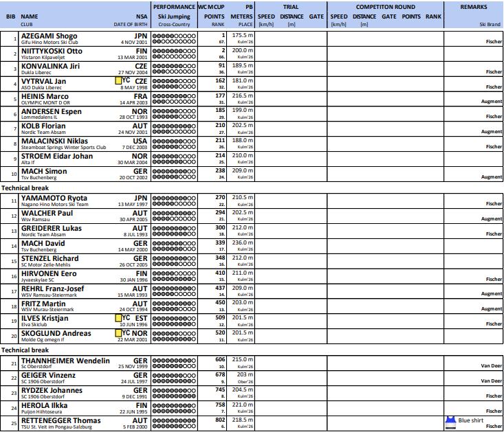
Task: Click the TRIAL column header
Action: point(291,6)
